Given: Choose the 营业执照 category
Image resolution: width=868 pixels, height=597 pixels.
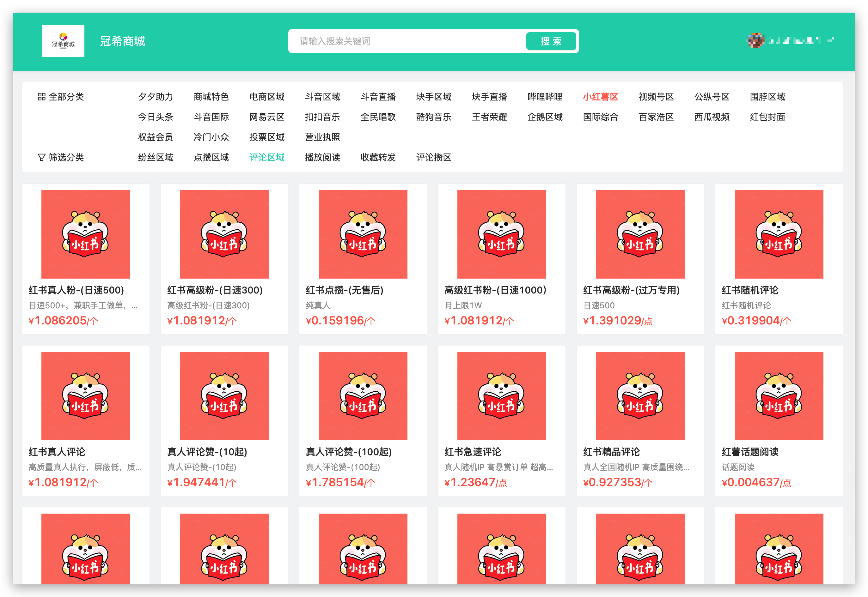Looking at the screenshot, I should click(x=322, y=137).
